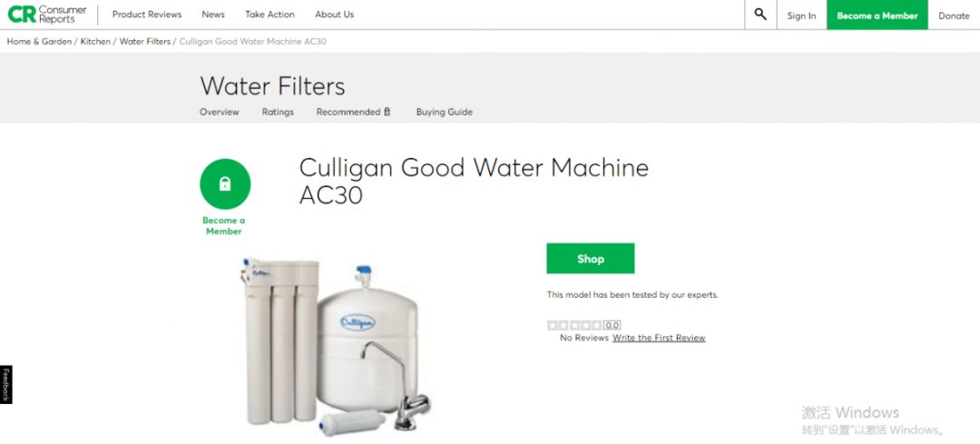Open the search magnifier icon
The height and width of the screenshot is (444, 980).
point(760,15)
